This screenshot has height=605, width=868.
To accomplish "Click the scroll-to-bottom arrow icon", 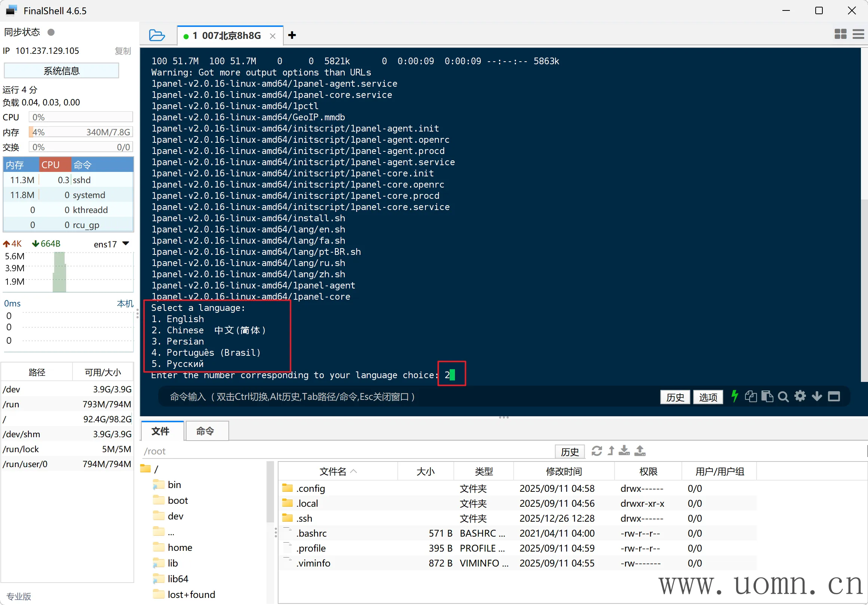I will coord(816,396).
